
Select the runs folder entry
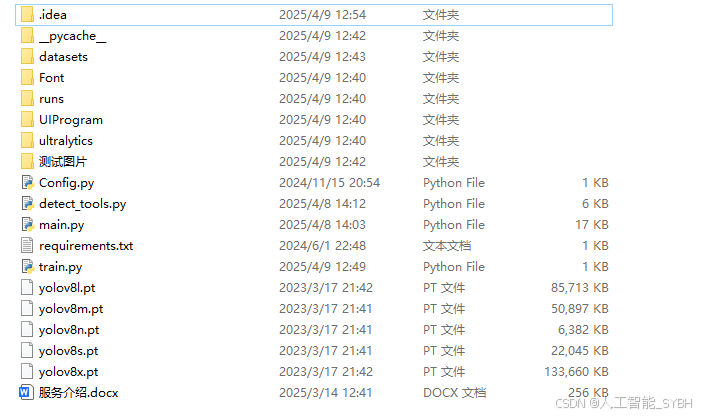tap(51, 99)
